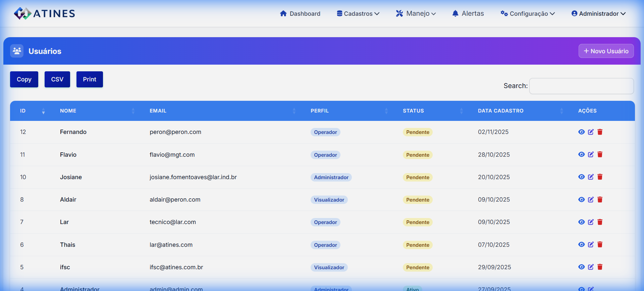Delete user Flavio with trash icon
644x291 pixels.
600,154
